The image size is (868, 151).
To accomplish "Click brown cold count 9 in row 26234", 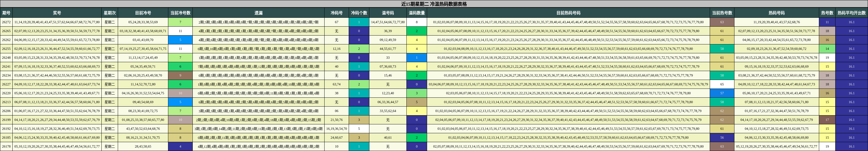I will tap(180, 76).
